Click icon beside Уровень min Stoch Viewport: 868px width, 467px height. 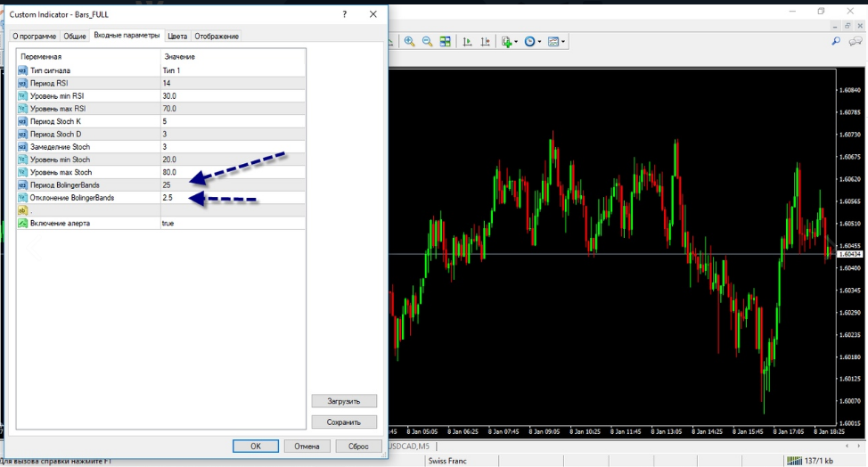[x=22, y=160]
